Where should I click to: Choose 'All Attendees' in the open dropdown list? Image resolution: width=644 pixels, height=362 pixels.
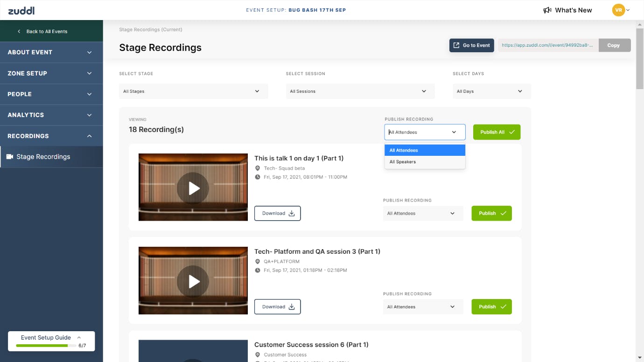(x=425, y=150)
